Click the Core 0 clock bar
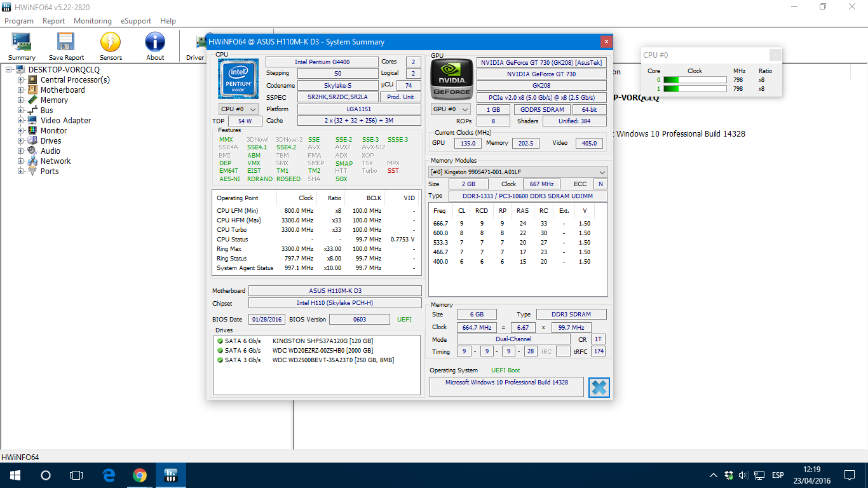Image resolution: width=868 pixels, height=488 pixels. click(x=695, y=80)
